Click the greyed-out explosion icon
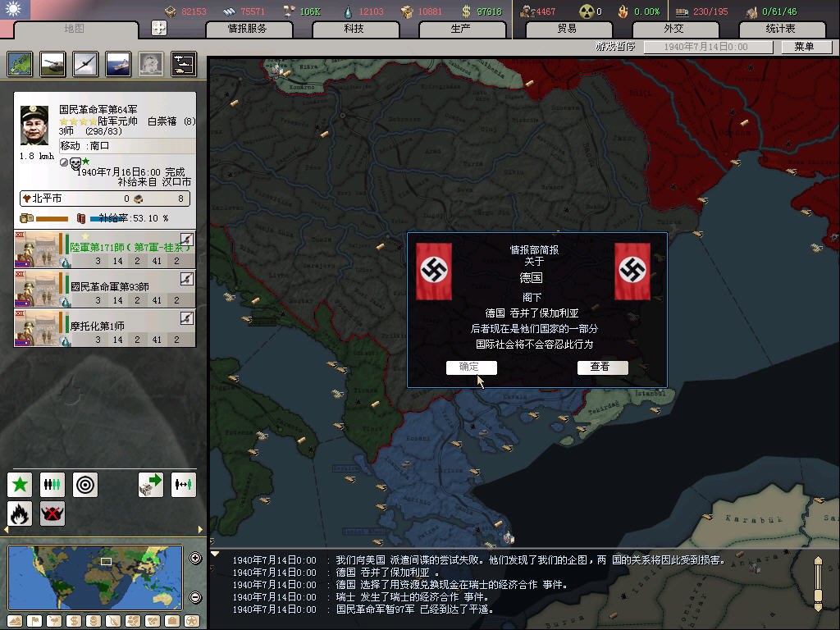The width and height of the screenshot is (840, 630). coord(151,64)
